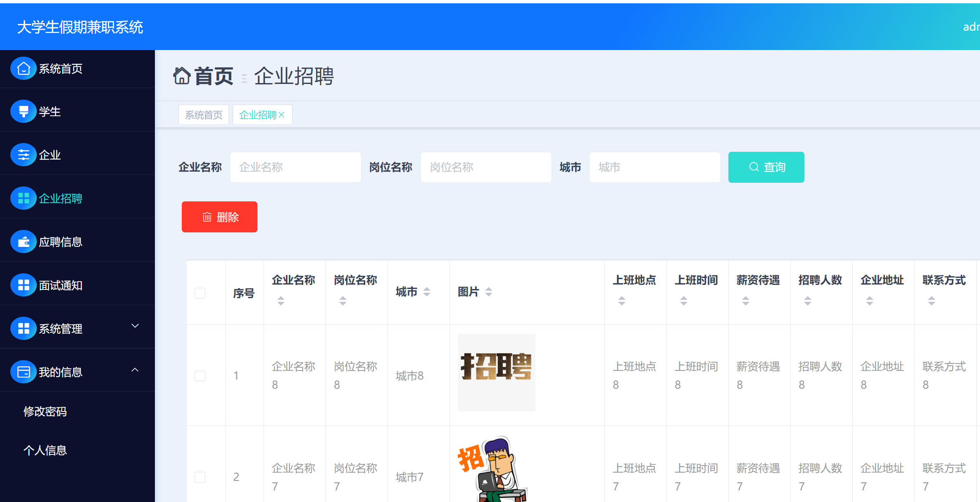
Task: Select the 企业招聘 recruitment grid icon
Action: pos(24,198)
